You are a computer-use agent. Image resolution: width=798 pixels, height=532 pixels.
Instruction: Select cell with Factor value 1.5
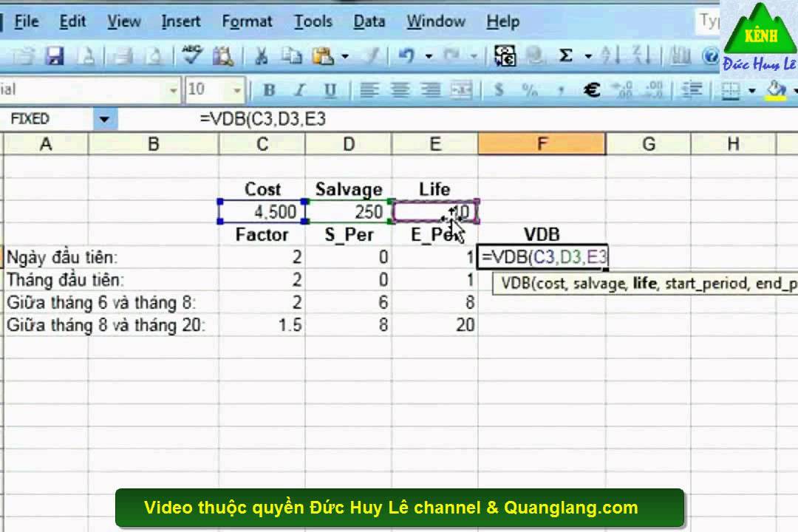(262, 325)
